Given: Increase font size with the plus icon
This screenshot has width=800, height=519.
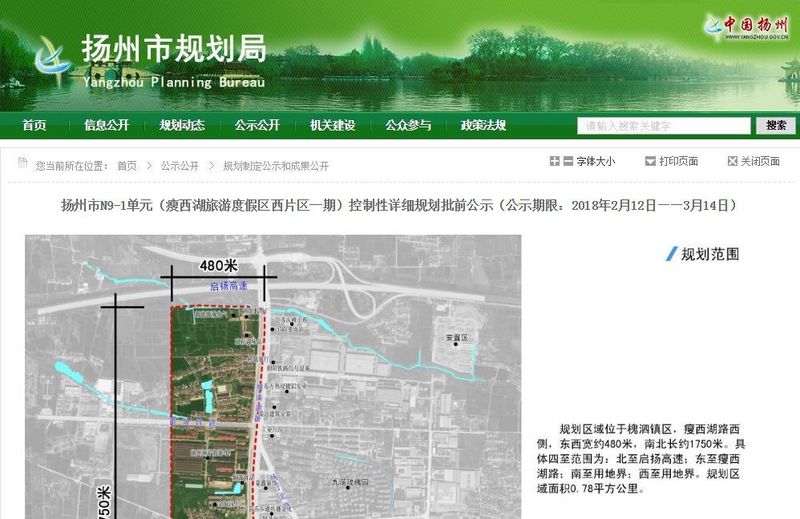Looking at the screenshot, I should coord(554,162).
